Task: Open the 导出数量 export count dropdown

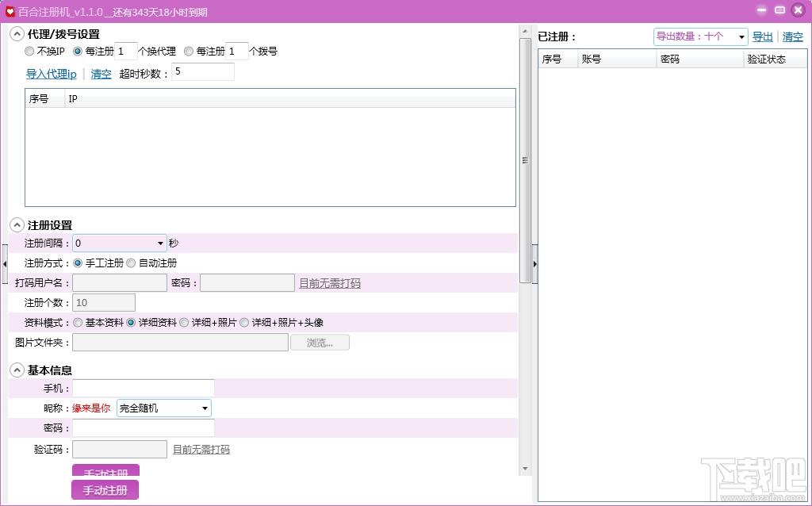Action: 743,36
